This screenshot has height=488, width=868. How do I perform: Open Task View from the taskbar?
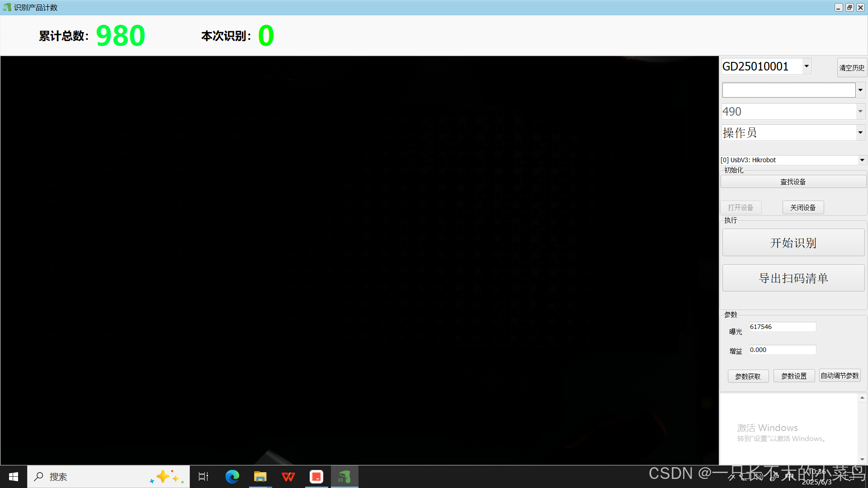[x=203, y=477]
